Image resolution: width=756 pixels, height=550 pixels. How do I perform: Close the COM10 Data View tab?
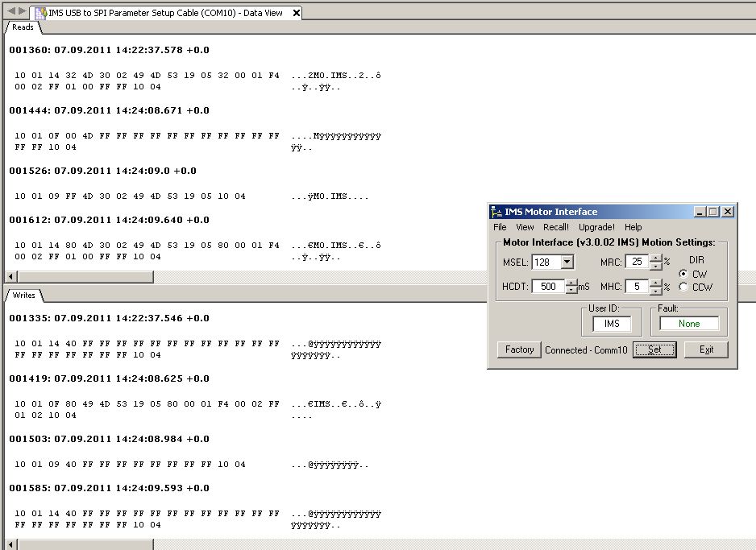point(297,14)
